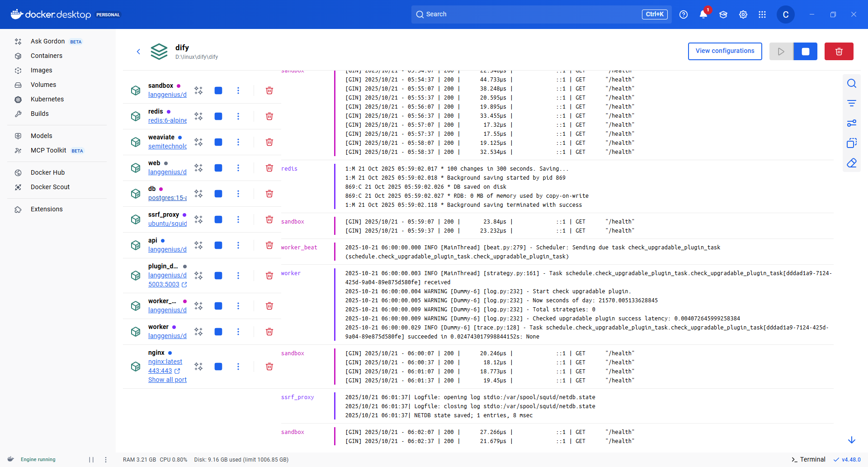Click the search logs magnifier icon
The height and width of the screenshot is (467, 868).
(x=851, y=84)
